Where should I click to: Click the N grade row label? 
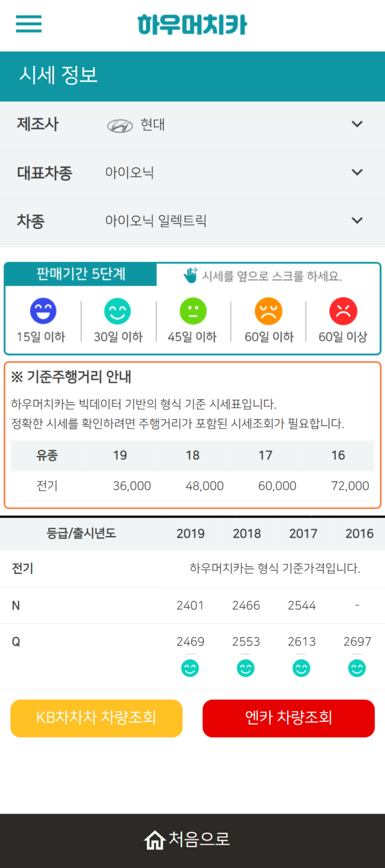point(16,605)
